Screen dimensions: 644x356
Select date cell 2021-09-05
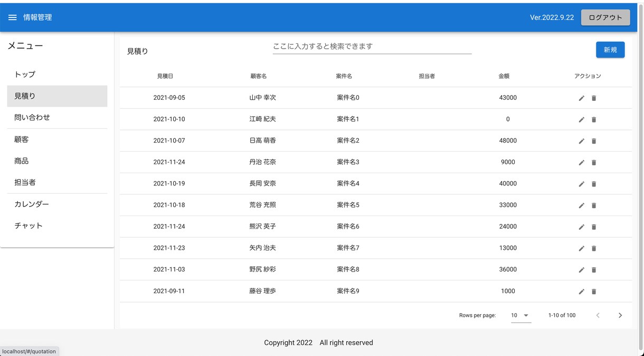pyautogui.click(x=169, y=98)
